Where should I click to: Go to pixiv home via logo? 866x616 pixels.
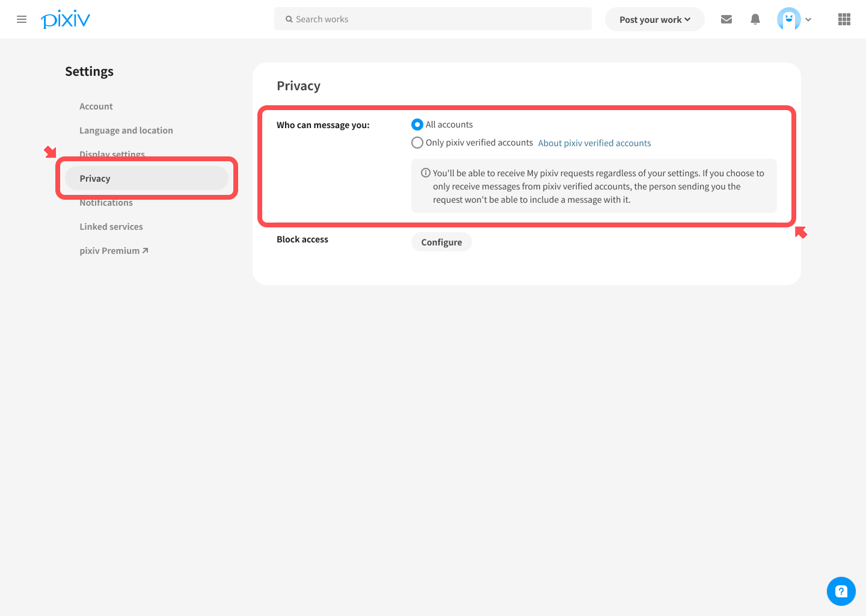pos(66,19)
